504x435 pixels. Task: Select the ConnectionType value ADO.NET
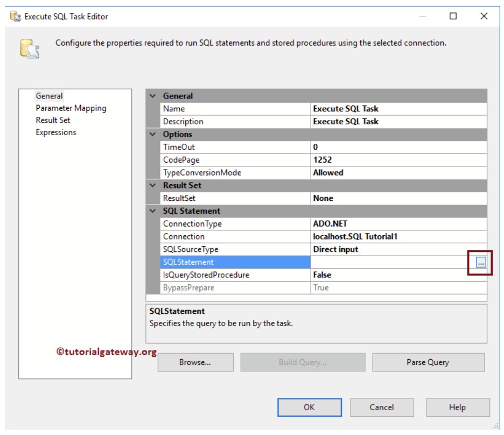click(x=398, y=224)
